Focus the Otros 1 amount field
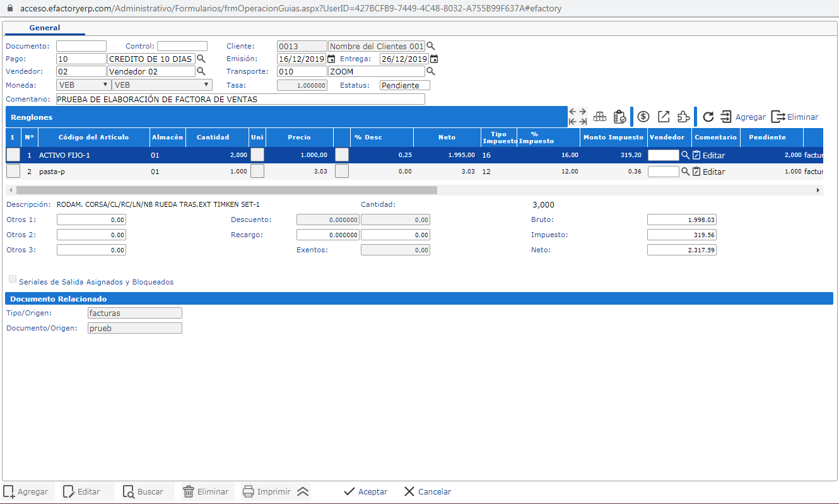839x504 pixels. click(x=91, y=220)
